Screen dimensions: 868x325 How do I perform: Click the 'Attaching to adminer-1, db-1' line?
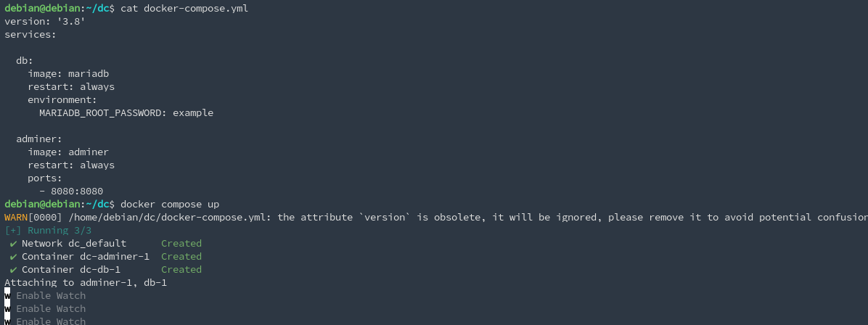point(86,283)
